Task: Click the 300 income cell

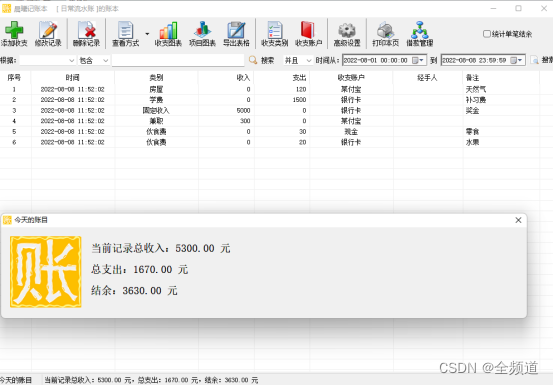Action: point(245,121)
